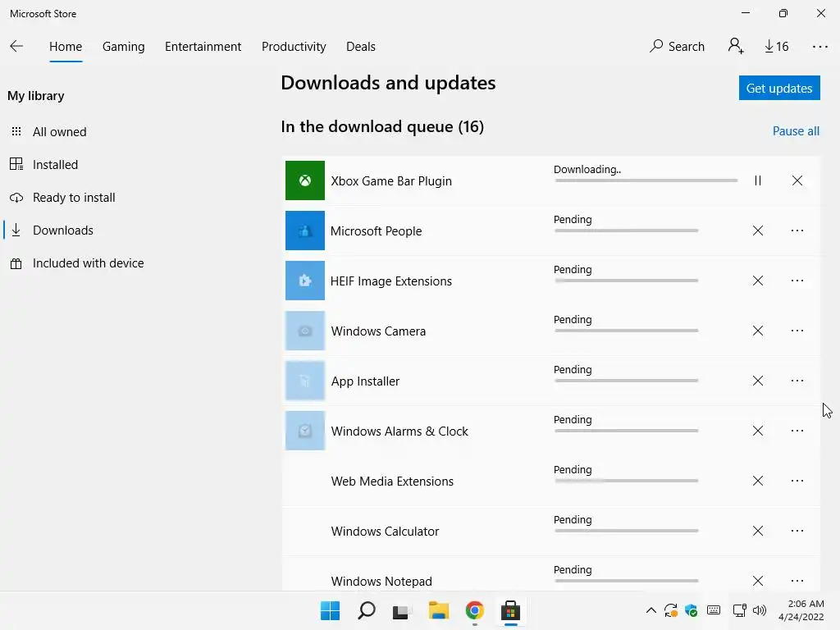Open more options for Windows Notepad
This screenshot has height=630, width=840.
click(797, 581)
